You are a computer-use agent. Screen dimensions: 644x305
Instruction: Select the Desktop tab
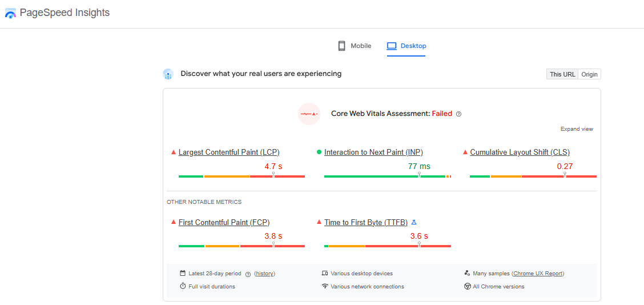[413, 46]
